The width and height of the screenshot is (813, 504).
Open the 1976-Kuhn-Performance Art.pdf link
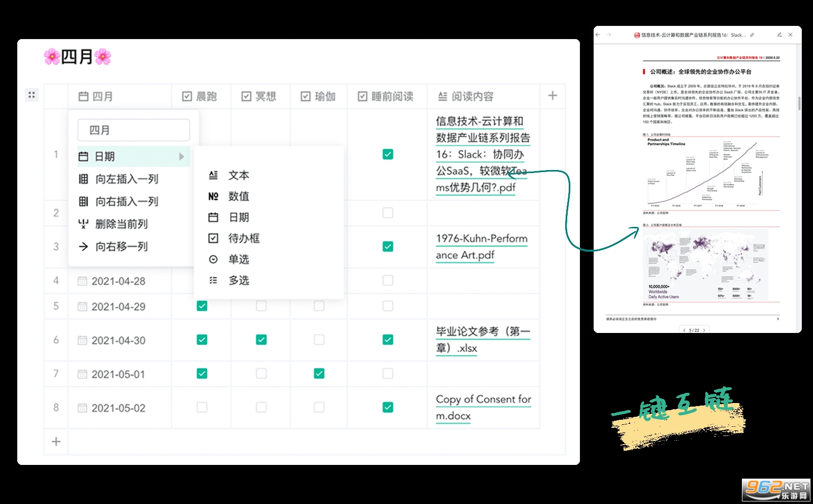(481, 247)
